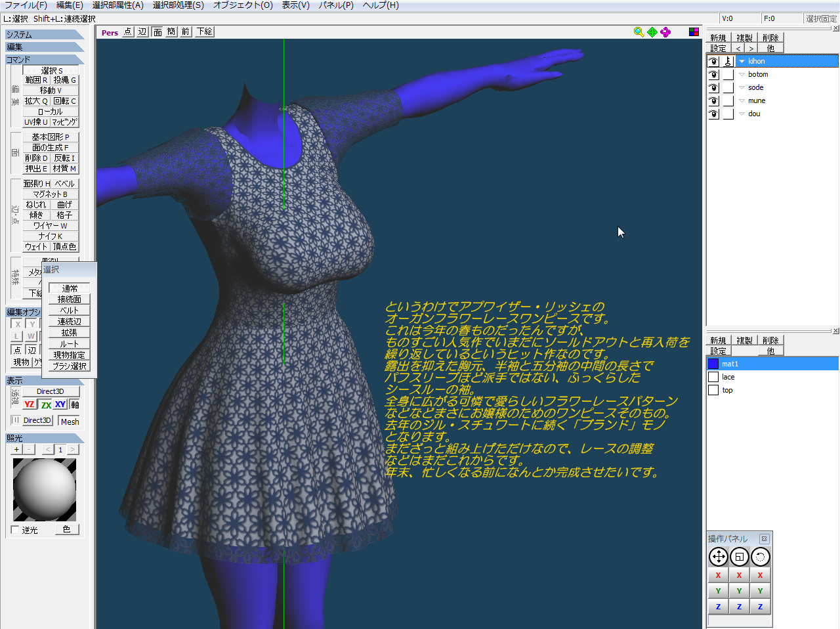Choose ブラシ選択 in the selection popup
Screen dimensions: 840x629
click(69, 366)
